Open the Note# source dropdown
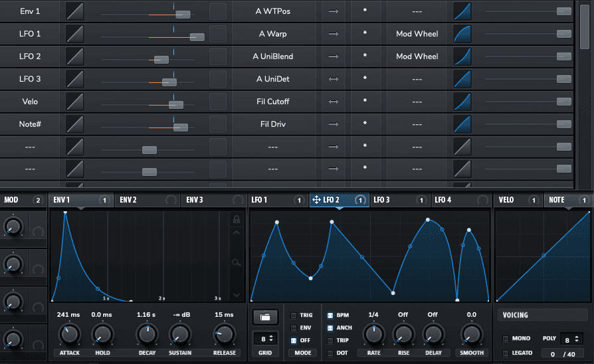This screenshot has width=594, height=364. click(30, 124)
